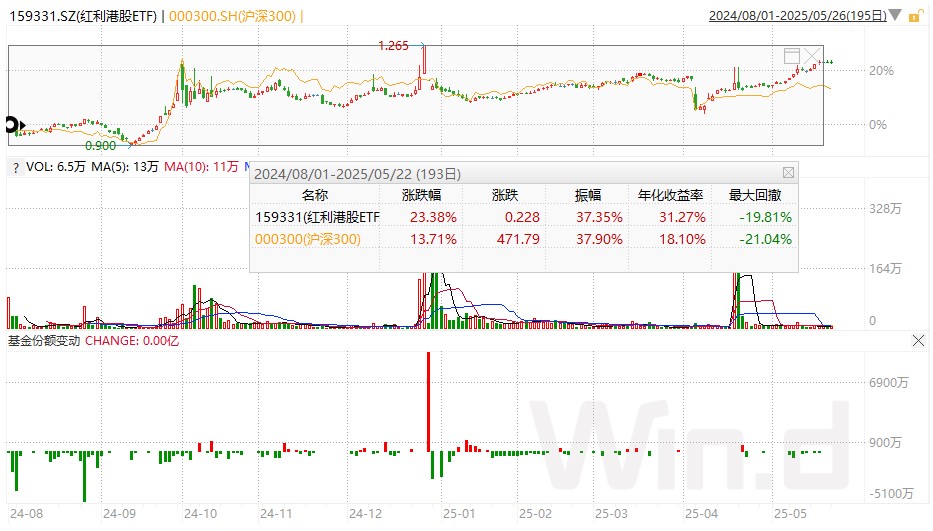This screenshot has width=933, height=531.
Task: Click the VOL: 6.5万 reading
Action: point(56,167)
